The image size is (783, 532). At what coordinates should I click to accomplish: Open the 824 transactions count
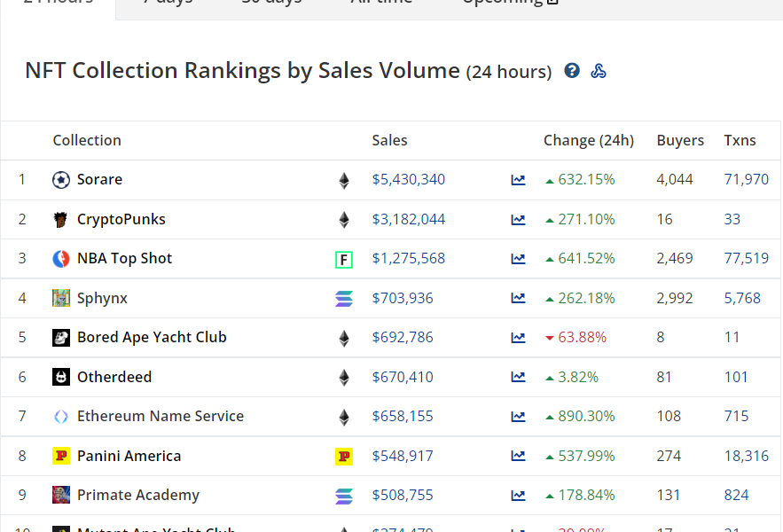736,495
